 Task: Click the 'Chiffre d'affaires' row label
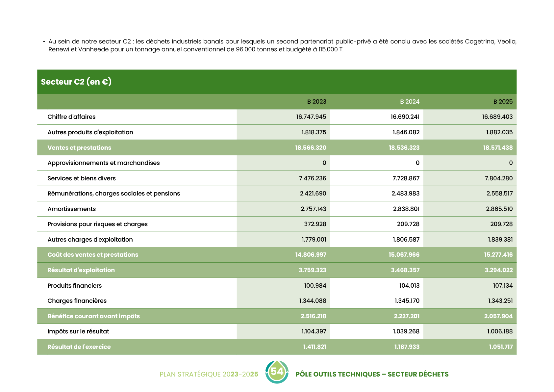click(x=71, y=117)
